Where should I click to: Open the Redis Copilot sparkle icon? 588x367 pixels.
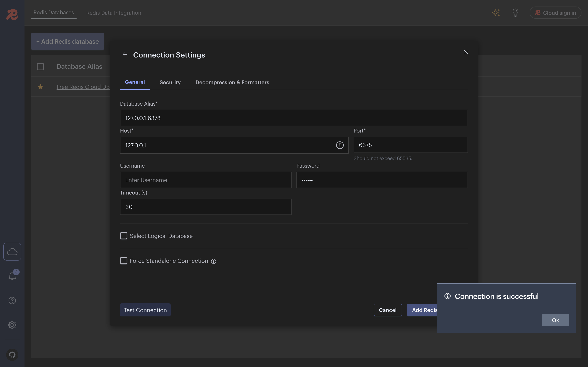coord(496,13)
